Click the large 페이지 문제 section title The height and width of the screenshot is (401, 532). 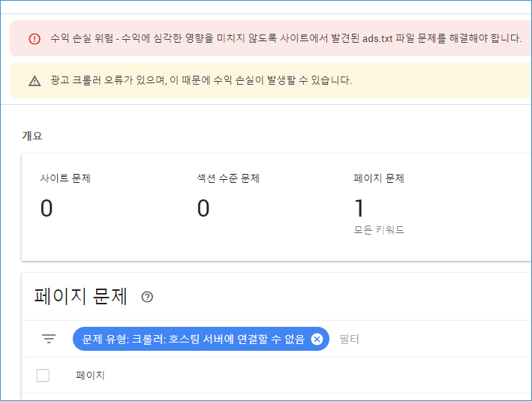click(81, 296)
